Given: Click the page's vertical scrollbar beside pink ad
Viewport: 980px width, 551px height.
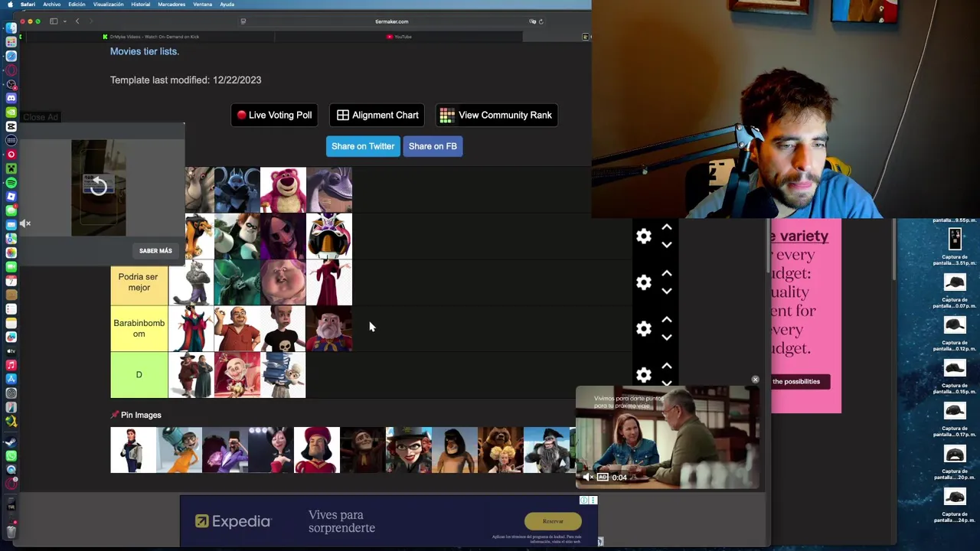Looking at the screenshot, I should 768,245.
